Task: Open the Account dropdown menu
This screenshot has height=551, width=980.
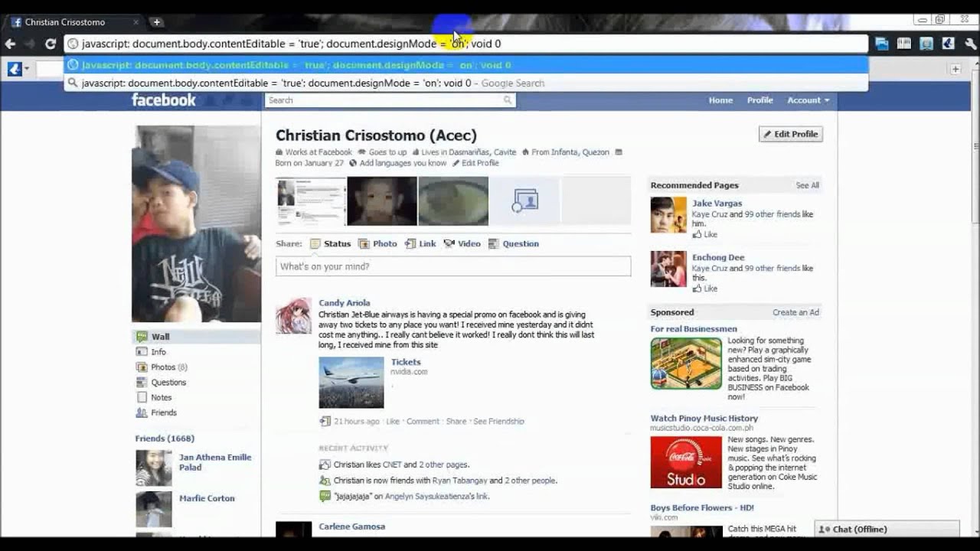Action: (x=808, y=100)
